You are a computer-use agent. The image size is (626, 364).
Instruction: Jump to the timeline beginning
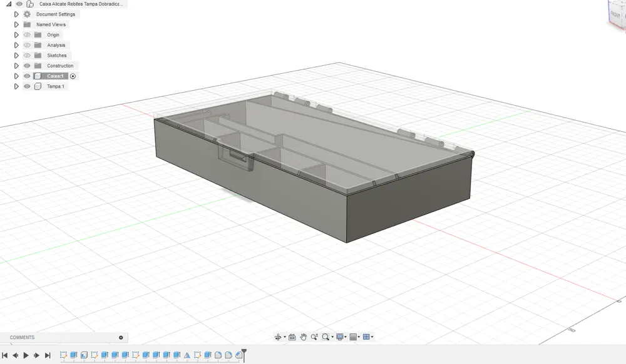[x=5, y=355]
